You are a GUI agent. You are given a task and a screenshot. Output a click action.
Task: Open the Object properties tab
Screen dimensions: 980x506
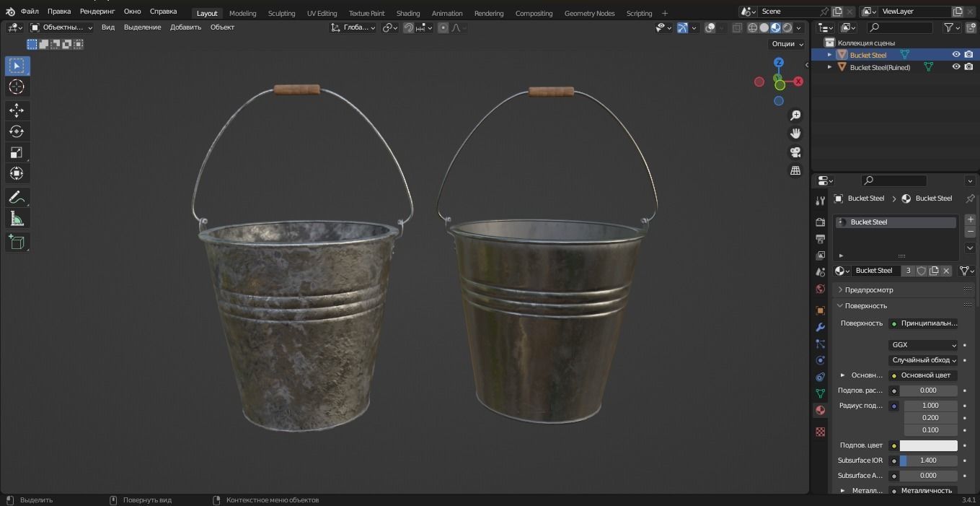click(820, 310)
